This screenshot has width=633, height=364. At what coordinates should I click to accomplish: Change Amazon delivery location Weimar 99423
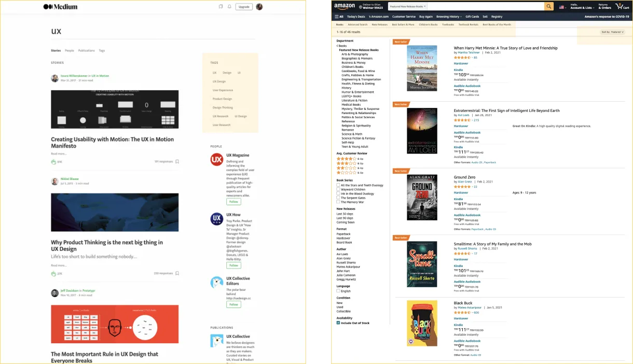point(370,6)
